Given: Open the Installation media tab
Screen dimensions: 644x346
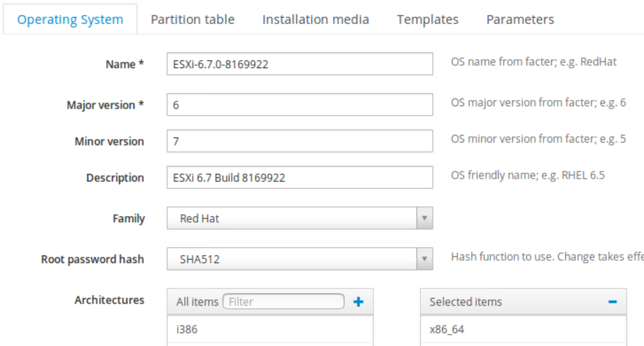Looking at the screenshot, I should [x=315, y=19].
